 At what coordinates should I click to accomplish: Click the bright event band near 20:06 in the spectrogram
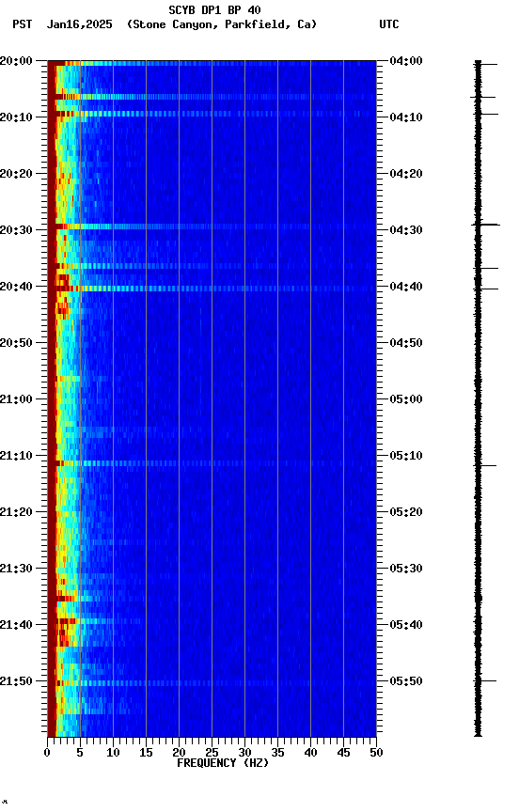click(x=212, y=97)
